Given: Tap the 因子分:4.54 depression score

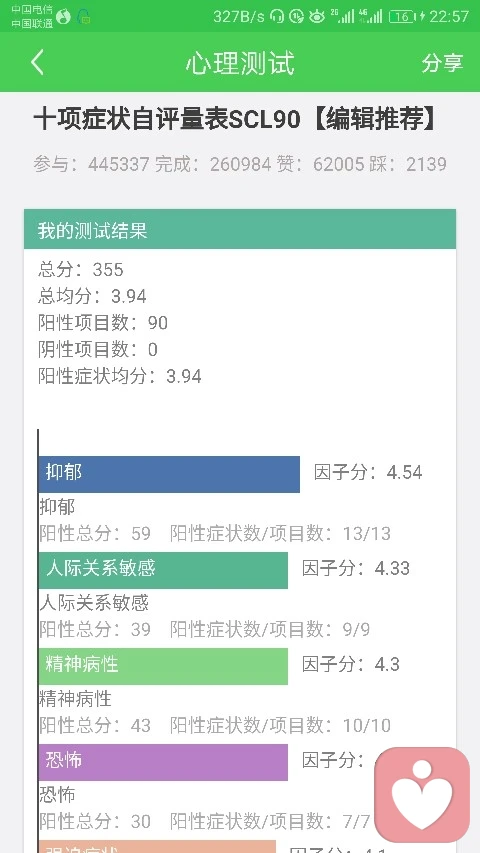Looking at the screenshot, I should coord(368,472).
